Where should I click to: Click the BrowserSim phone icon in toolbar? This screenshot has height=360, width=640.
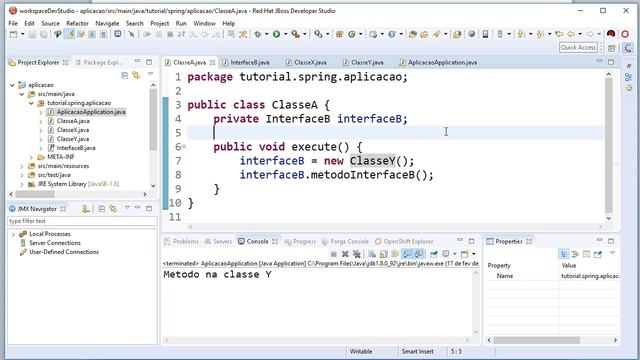[485, 34]
